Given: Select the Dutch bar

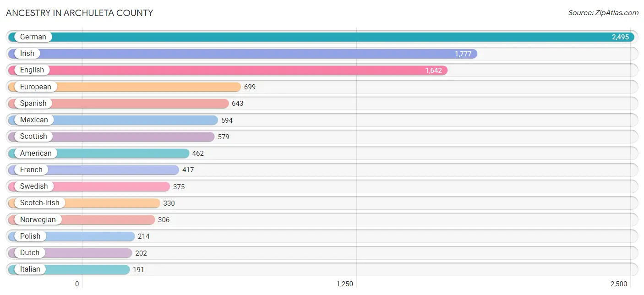Looking at the screenshot, I should tap(70, 253).
